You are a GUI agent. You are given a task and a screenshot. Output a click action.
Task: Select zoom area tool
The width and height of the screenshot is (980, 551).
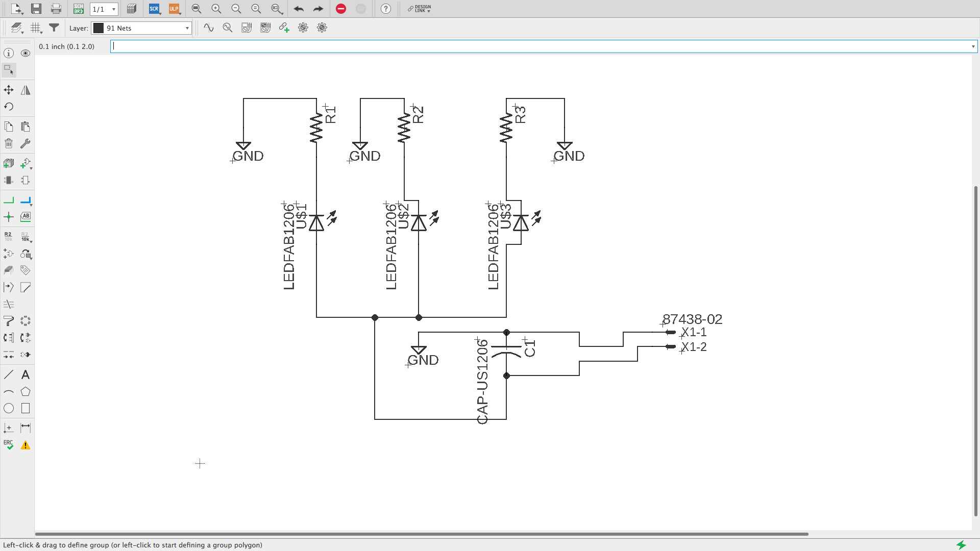click(277, 9)
